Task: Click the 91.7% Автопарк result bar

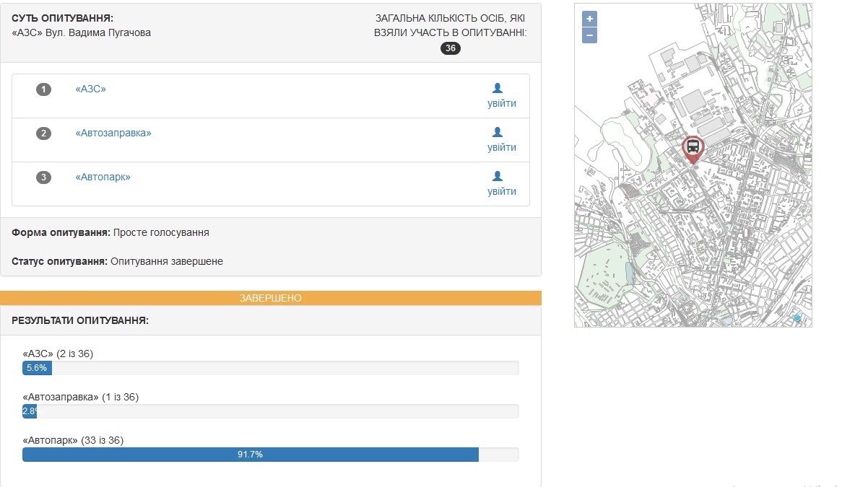Action: pyautogui.click(x=250, y=455)
